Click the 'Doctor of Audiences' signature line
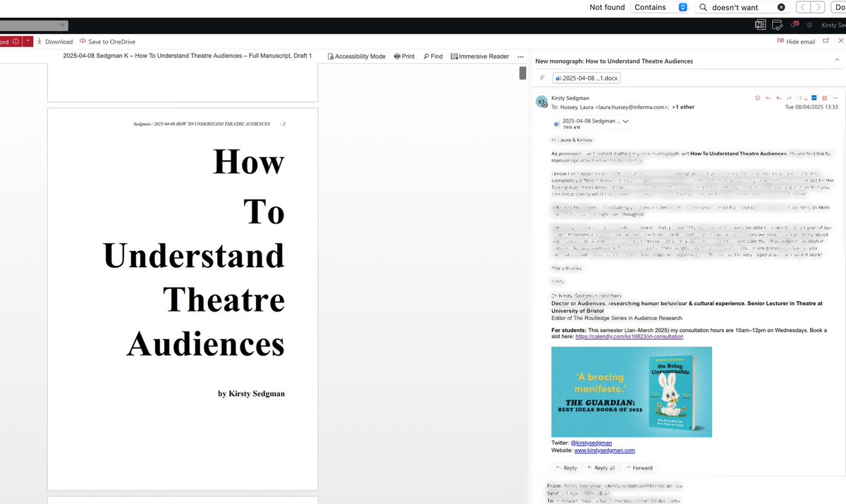The image size is (846, 504). point(687,307)
